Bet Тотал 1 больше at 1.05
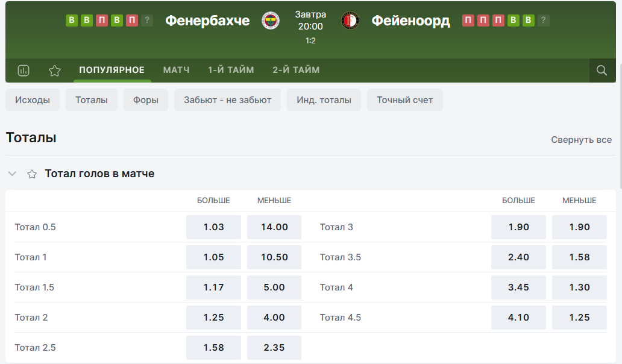 (213, 257)
